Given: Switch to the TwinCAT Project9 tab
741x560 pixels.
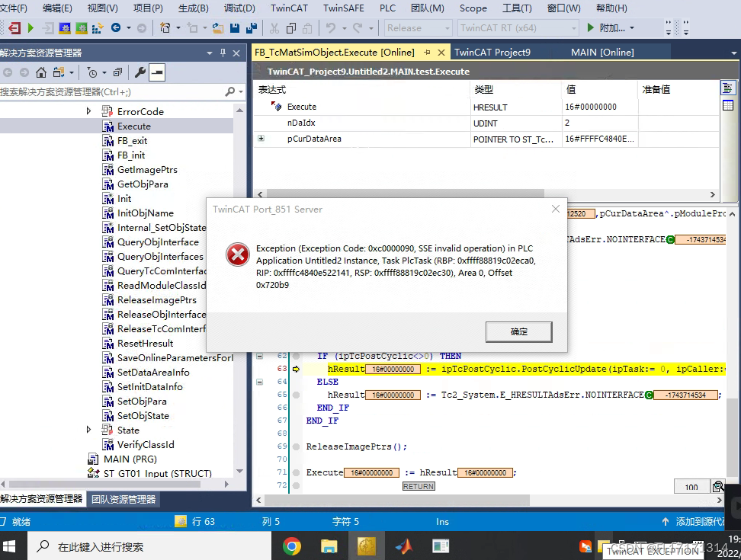Looking at the screenshot, I should tap(492, 53).
